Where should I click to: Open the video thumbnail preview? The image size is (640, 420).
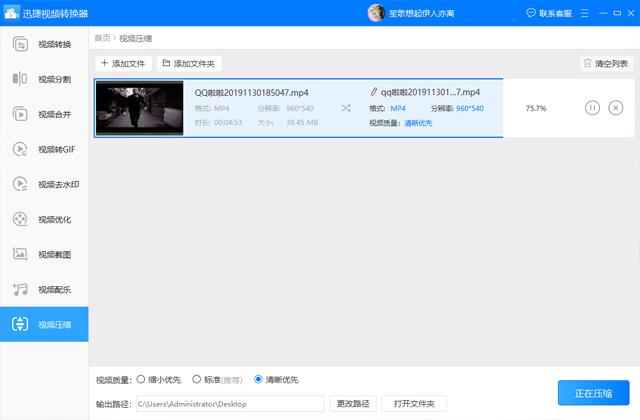coord(140,108)
